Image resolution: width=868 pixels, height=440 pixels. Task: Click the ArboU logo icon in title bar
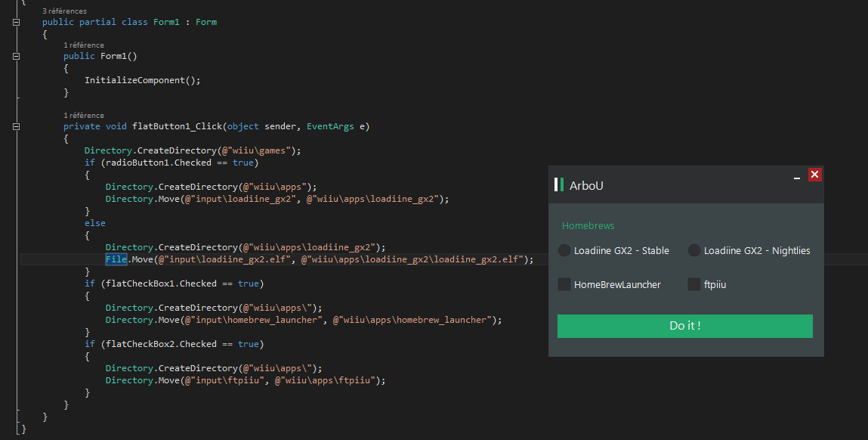click(x=559, y=185)
